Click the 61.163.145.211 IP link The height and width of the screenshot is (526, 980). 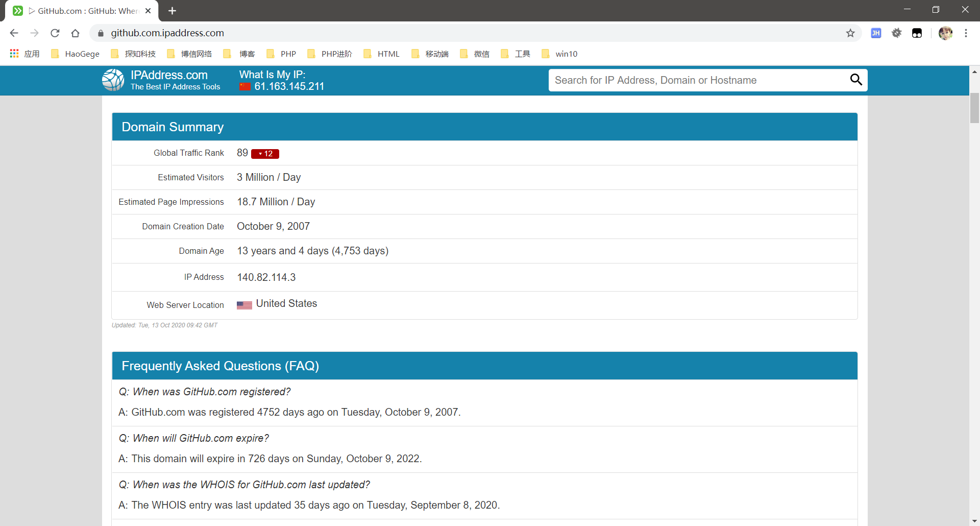[x=289, y=86]
